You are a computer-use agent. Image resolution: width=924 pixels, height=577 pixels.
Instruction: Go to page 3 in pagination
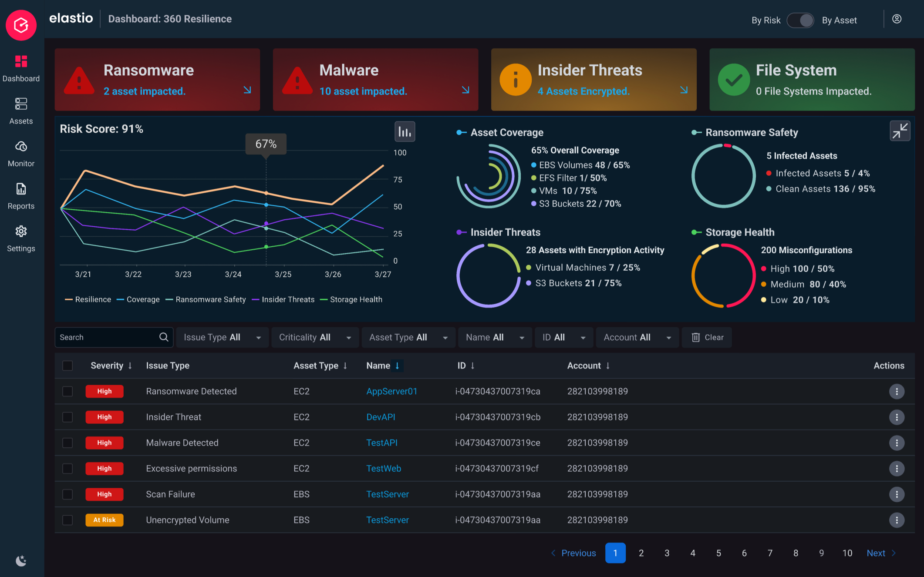pyautogui.click(x=667, y=553)
